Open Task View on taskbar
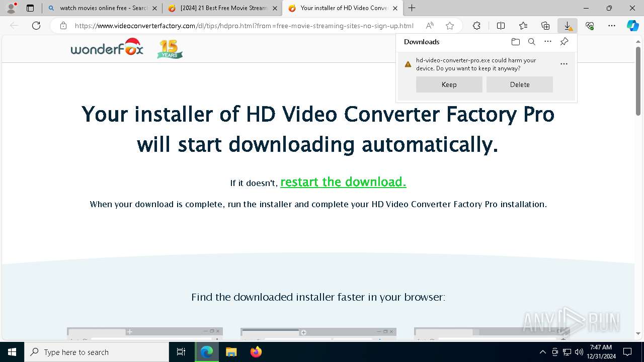The height and width of the screenshot is (362, 644). point(181,352)
